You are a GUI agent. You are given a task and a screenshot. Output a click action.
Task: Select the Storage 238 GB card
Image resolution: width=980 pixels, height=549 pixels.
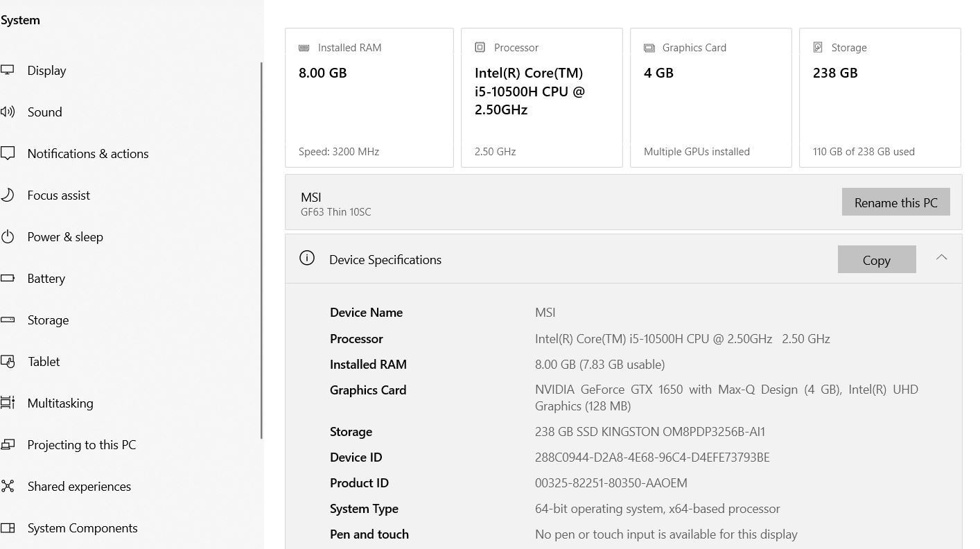(880, 98)
